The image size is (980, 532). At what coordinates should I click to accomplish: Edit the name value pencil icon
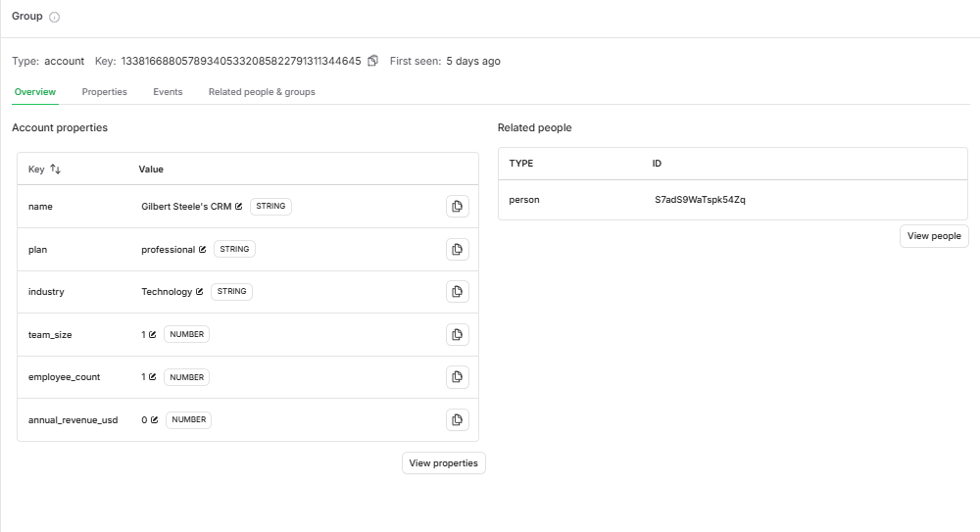point(239,207)
